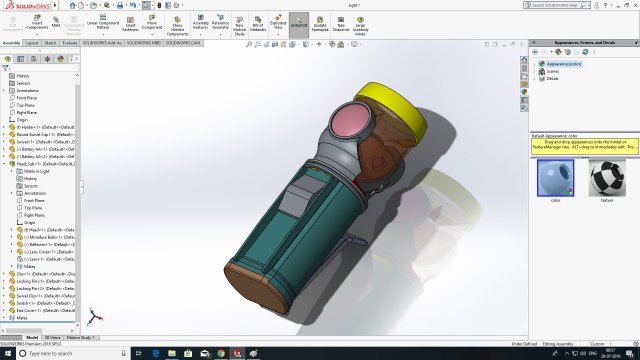Open Assembly Features tool
This screenshot has width=640, height=360.
pos(200,22)
